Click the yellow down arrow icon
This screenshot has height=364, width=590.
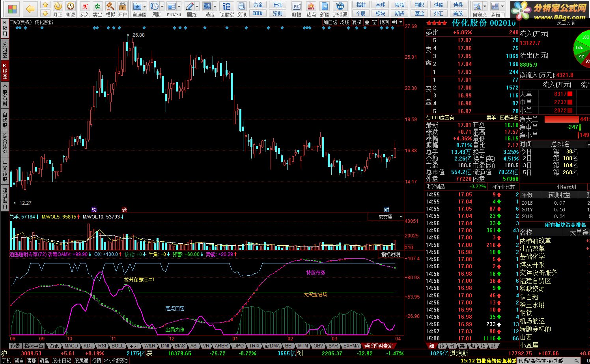coord(45,14)
